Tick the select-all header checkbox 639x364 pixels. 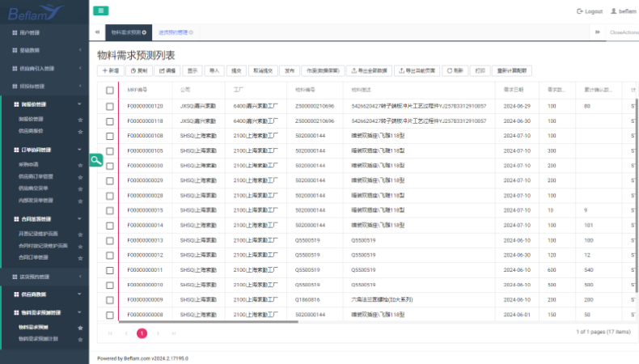110,90
